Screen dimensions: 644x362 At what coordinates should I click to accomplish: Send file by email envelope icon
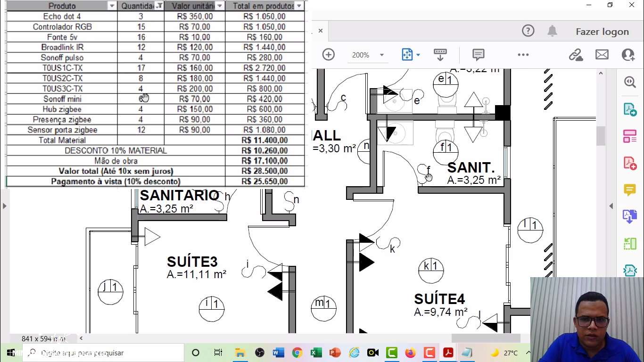[602, 55]
